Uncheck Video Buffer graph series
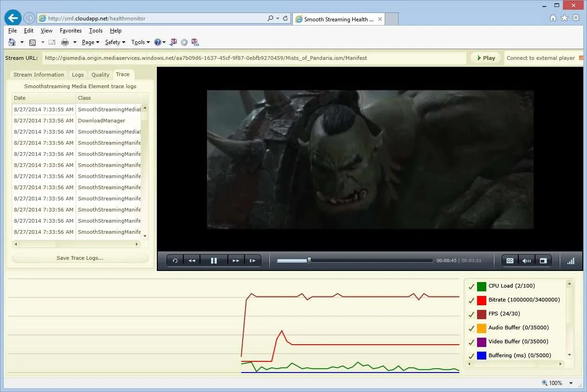This screenshot has width=587, height=392. coord(471,342)
